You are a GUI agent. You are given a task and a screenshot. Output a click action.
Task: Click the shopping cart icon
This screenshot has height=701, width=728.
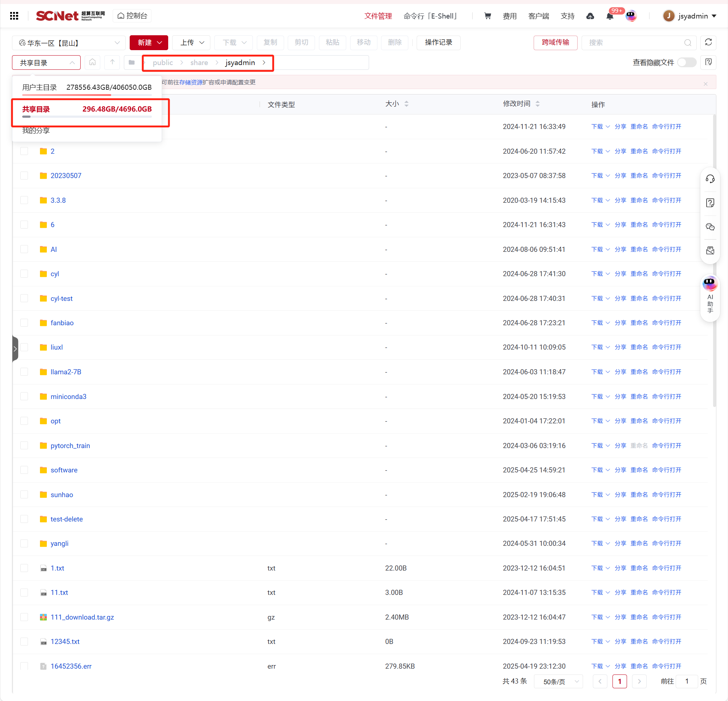tap(487, 16)
